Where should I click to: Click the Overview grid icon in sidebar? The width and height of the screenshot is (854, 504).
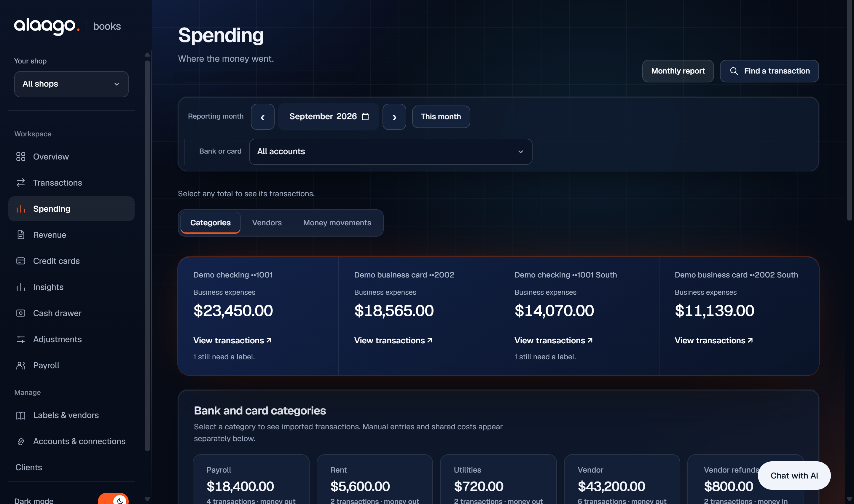[x=21, y=157]
